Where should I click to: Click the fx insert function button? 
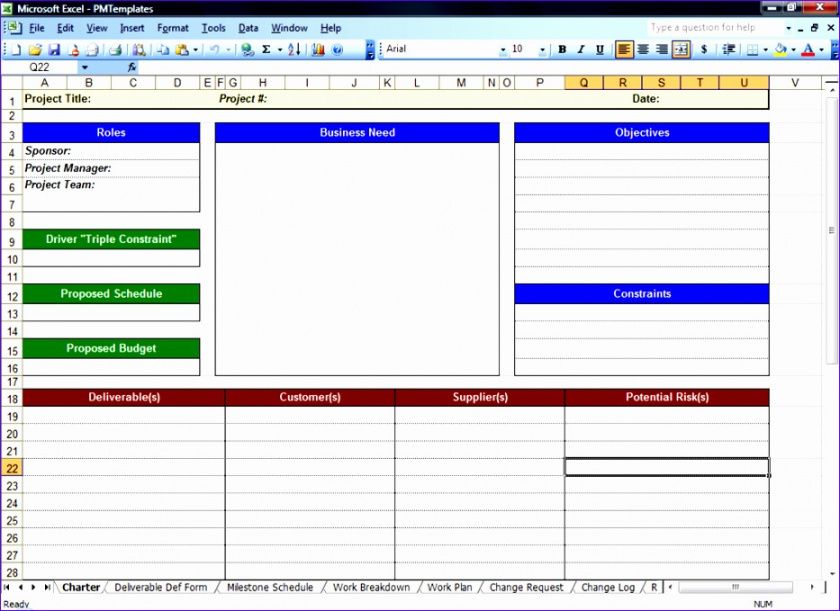point(132,67)
